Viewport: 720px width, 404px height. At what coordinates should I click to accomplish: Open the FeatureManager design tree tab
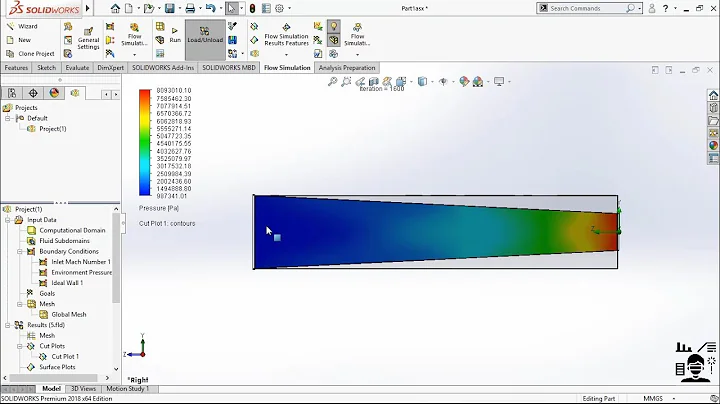coord(12,93)
